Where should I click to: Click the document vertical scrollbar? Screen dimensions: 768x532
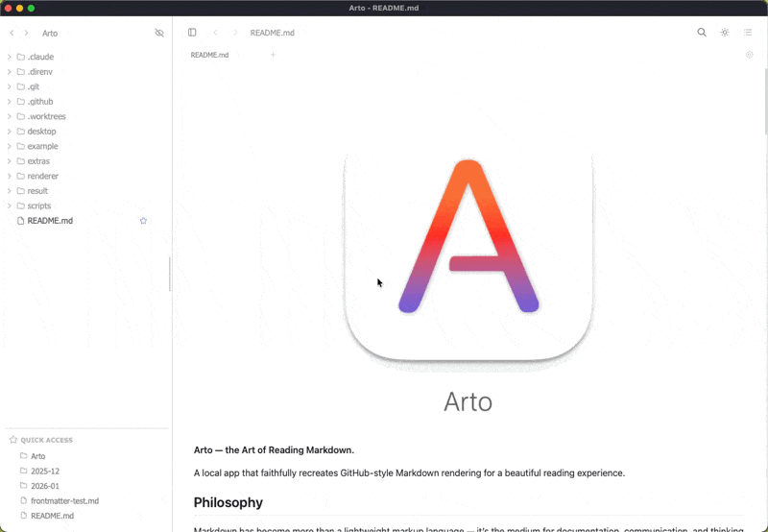(x=765, y=102)
